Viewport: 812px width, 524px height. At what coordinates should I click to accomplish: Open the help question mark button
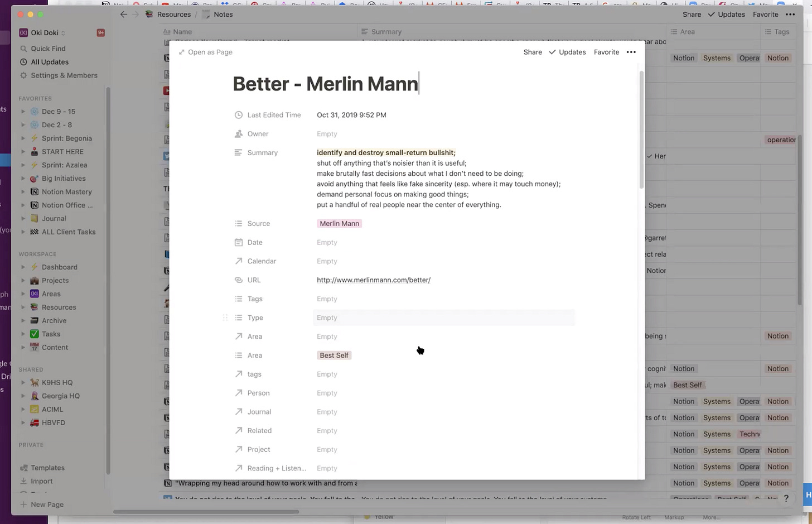pyautogui.click(x=786, y=498)
